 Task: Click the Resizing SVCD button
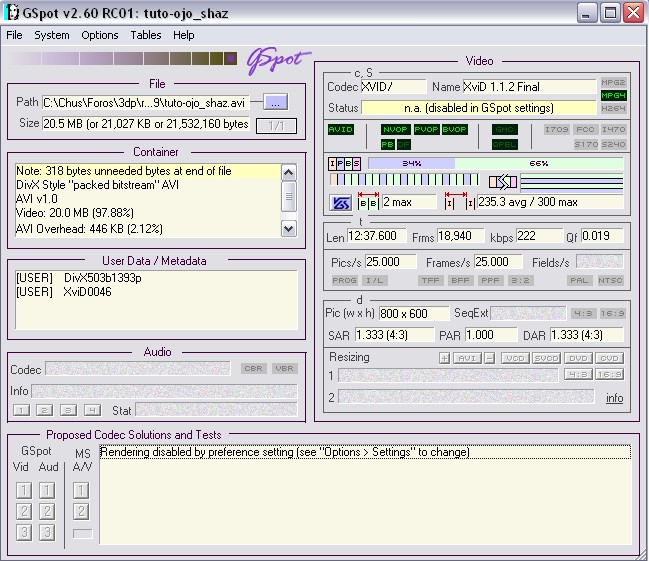coord(546,358)
